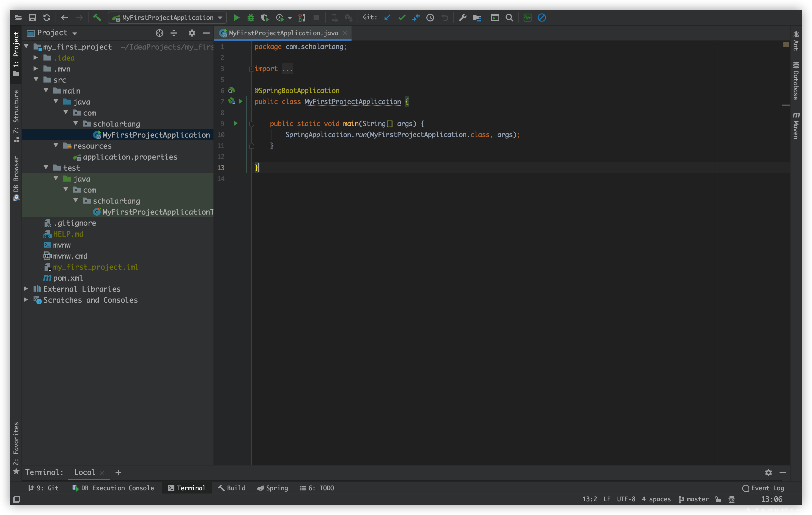This screenshot has height=515, width=812.
Task: Click run gutter arrow beside main method
Action: click(x=235, y=124)
